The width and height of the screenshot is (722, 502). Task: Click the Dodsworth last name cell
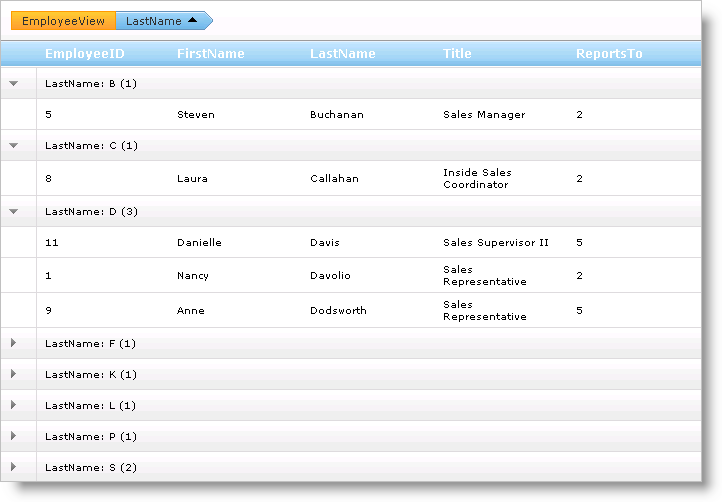pyautogui.click(x=338, y=311)
